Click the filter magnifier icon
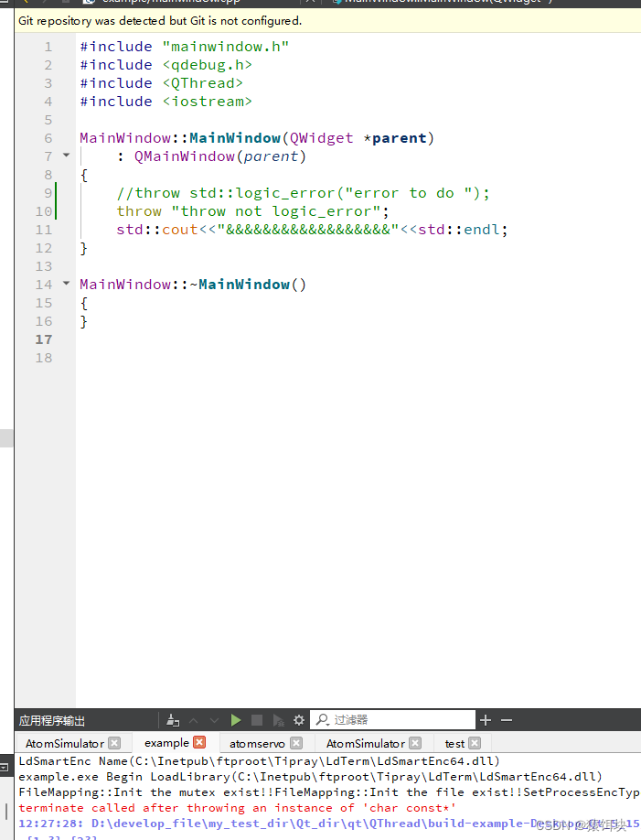 coord(323,719)
